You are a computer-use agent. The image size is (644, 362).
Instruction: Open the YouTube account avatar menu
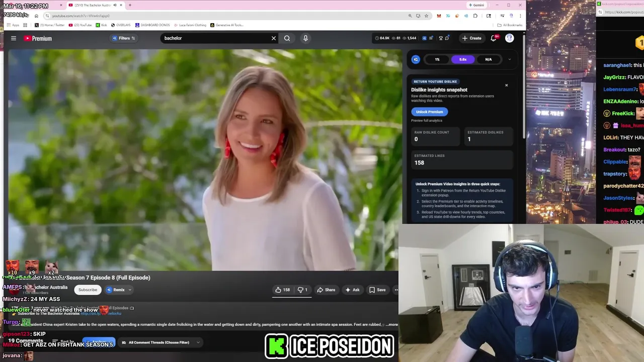(510, 38)
